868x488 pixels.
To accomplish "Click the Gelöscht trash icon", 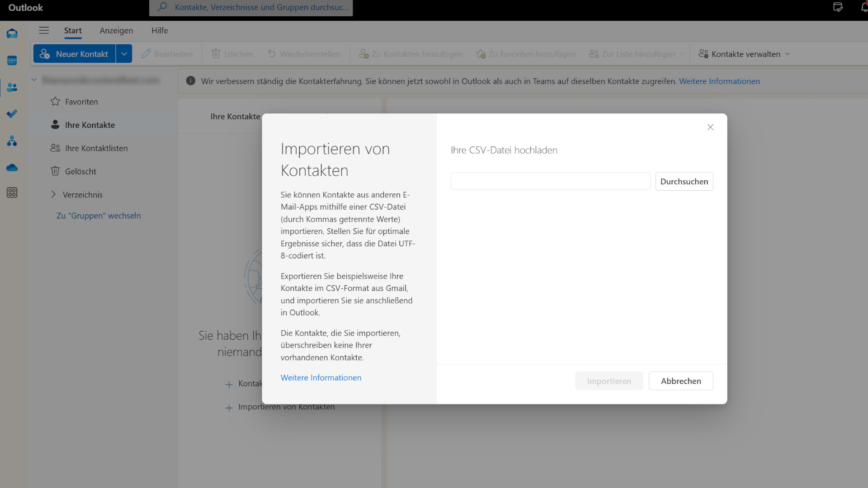I will point(55,171).
